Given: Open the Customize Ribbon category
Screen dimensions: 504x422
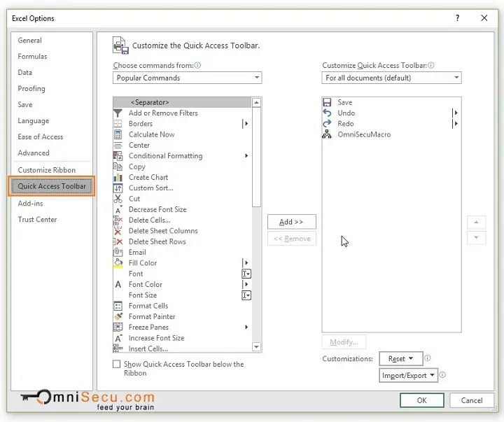Looking at the screenshot, I should pos(47,170).
